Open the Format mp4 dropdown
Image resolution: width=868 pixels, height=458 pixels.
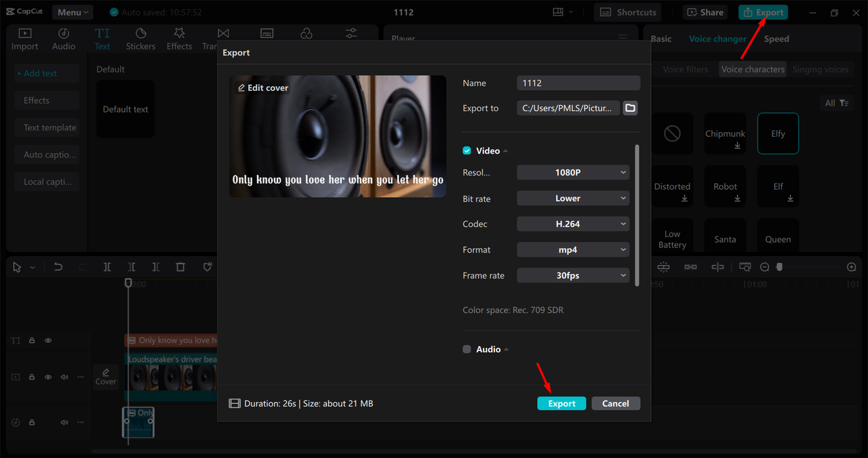pyautogui.click(x=573, y=250)
